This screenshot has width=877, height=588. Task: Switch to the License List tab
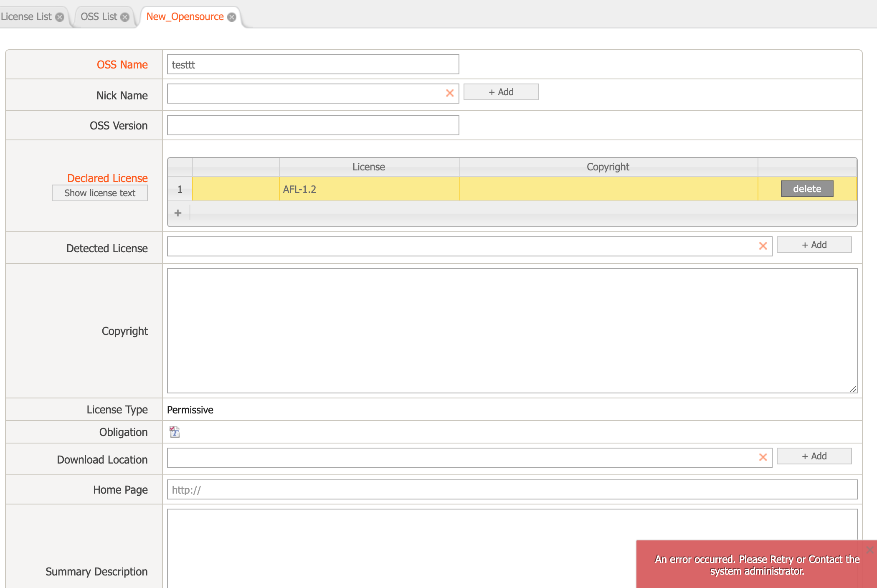(26, 17)
